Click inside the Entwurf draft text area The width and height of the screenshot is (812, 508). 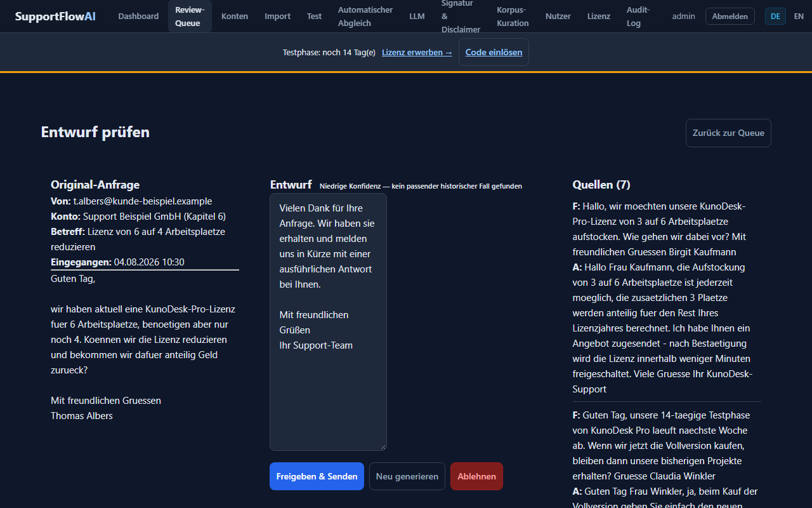pyautogui.click(x=328, y=322)
